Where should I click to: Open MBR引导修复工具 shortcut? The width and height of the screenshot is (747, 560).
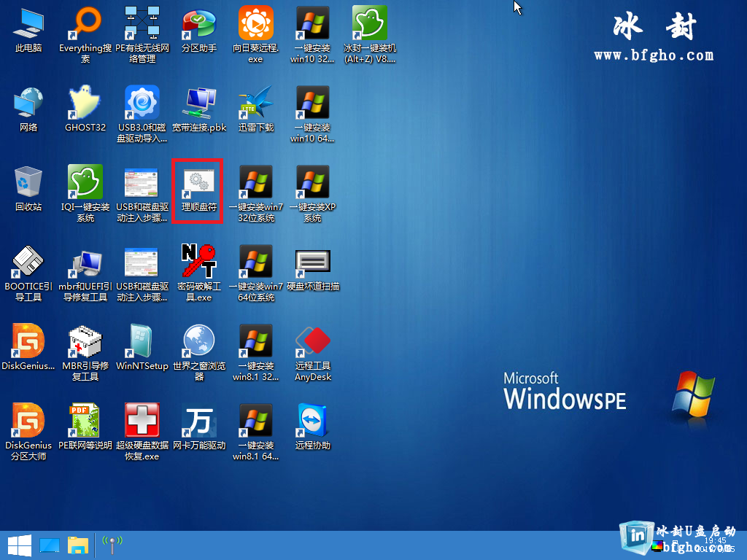(x=85, y=352)
